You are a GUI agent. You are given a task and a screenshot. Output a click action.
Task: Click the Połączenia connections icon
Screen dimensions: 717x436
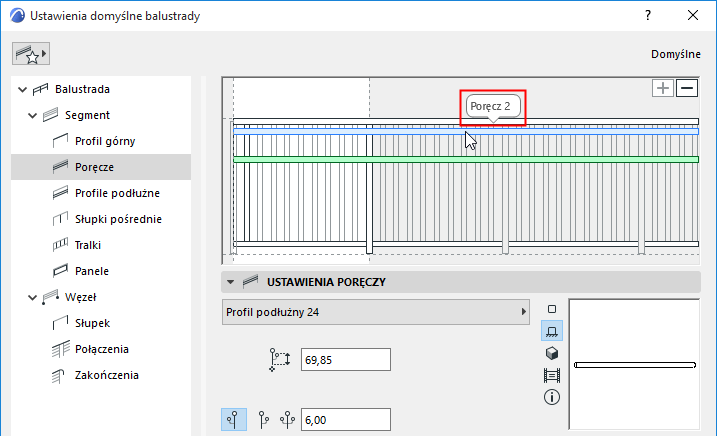click(60, 350)
